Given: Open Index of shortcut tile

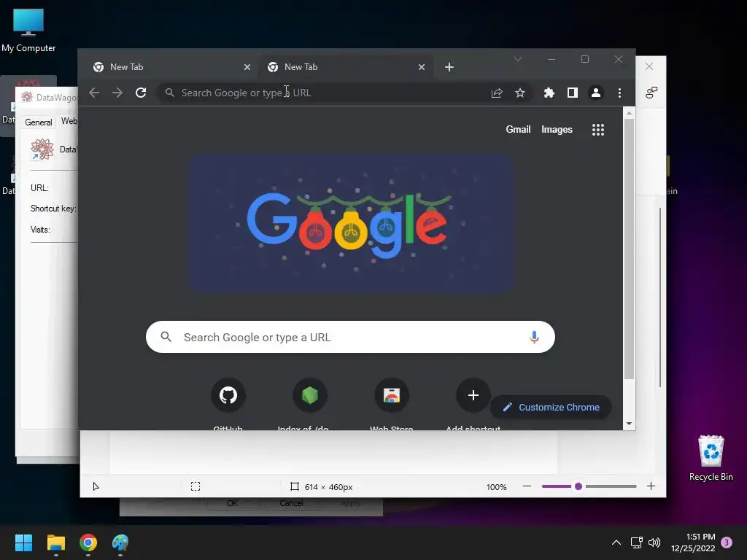Looking at the screenshot, I should [309, 395].
